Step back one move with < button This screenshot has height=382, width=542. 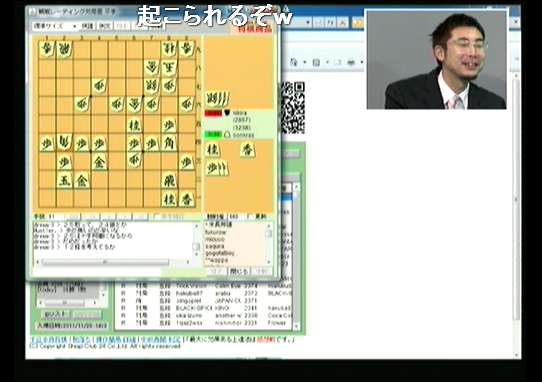tap(108, 217)
